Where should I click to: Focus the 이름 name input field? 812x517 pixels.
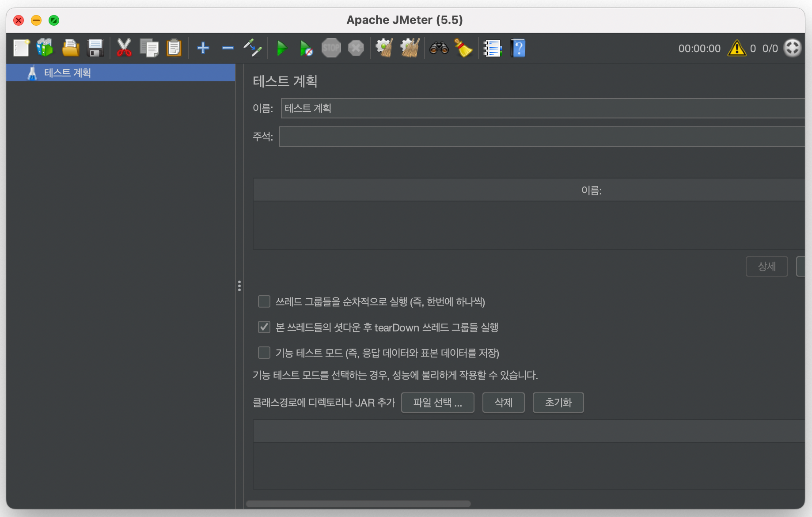tap(543, 108)
